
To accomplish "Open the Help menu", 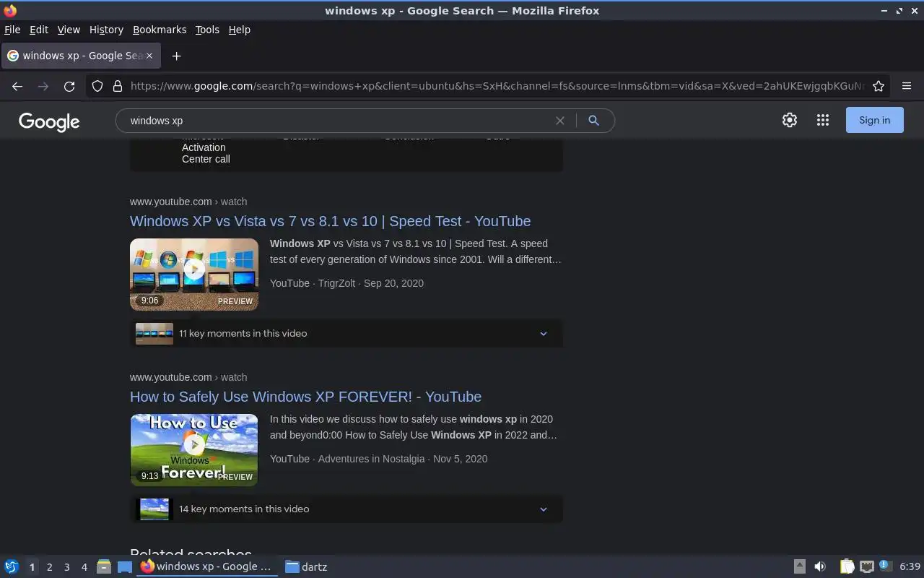I will pyautogui.click(x=240, y=30).
